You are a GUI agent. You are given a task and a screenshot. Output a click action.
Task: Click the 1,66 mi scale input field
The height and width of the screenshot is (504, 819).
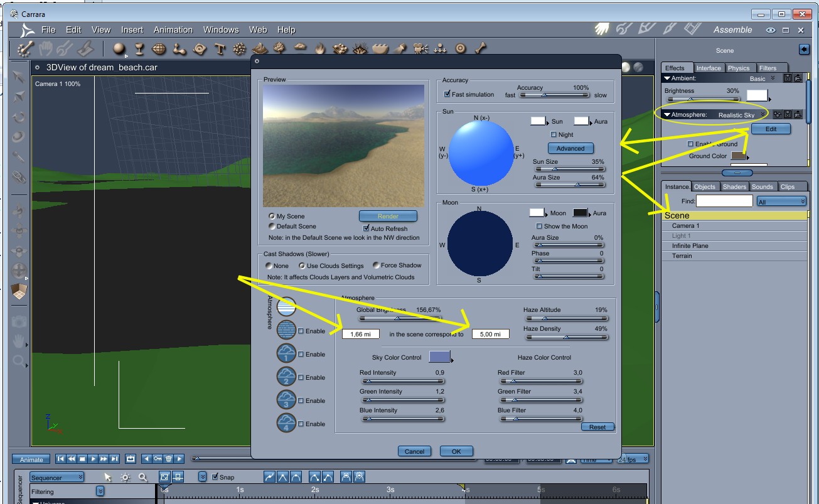point(361,335)
